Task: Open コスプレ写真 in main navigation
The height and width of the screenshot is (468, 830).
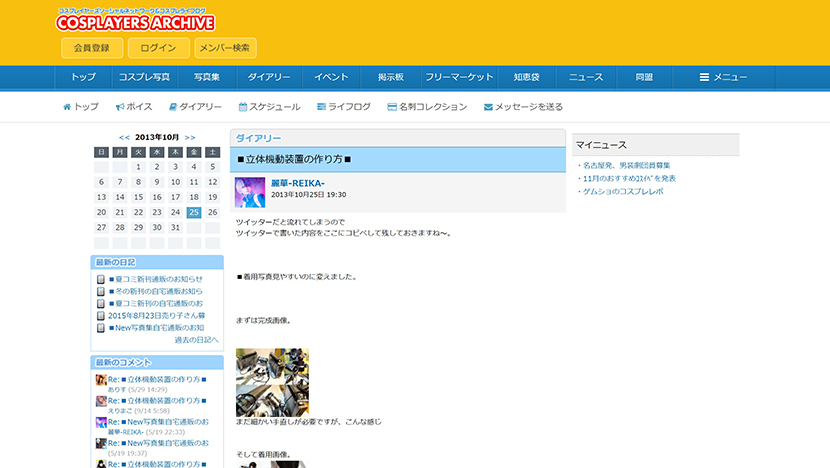Action: 144,77
